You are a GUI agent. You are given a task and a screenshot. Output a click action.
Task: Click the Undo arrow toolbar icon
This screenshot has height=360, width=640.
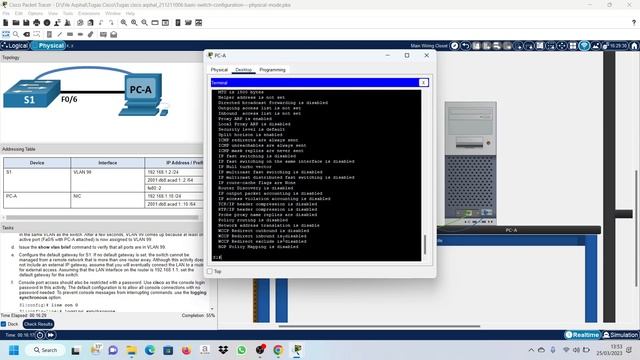101,23
